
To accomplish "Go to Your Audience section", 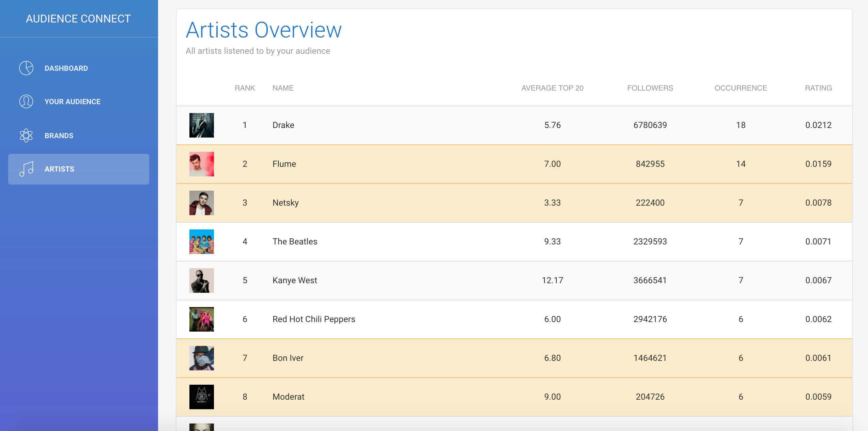I will [x=72, y=101].
